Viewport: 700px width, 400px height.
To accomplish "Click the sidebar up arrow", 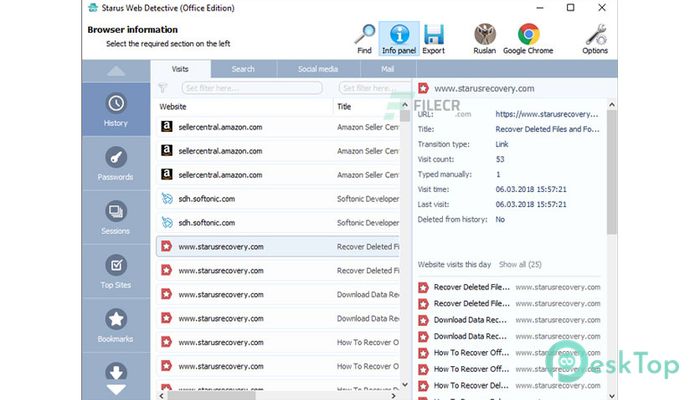I will click(116, 71).
